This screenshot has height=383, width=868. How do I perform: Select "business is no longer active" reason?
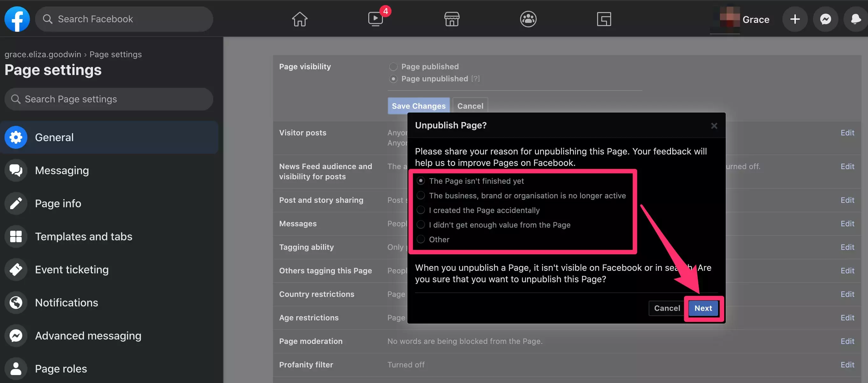[420, 195]
